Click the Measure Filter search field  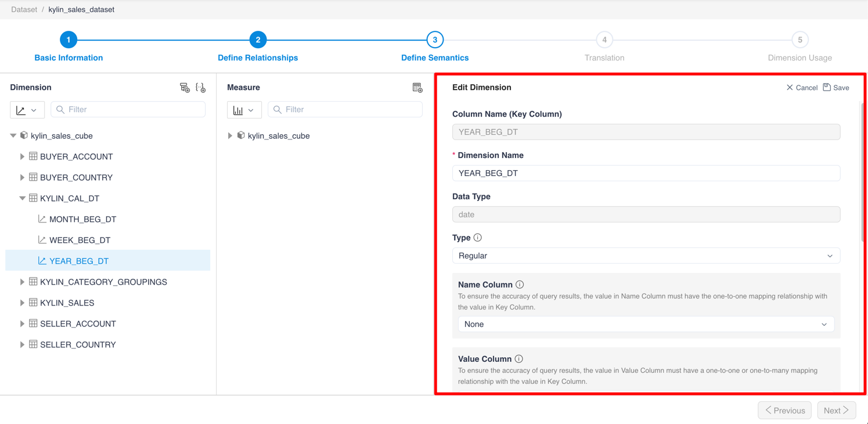pos(345,110)
